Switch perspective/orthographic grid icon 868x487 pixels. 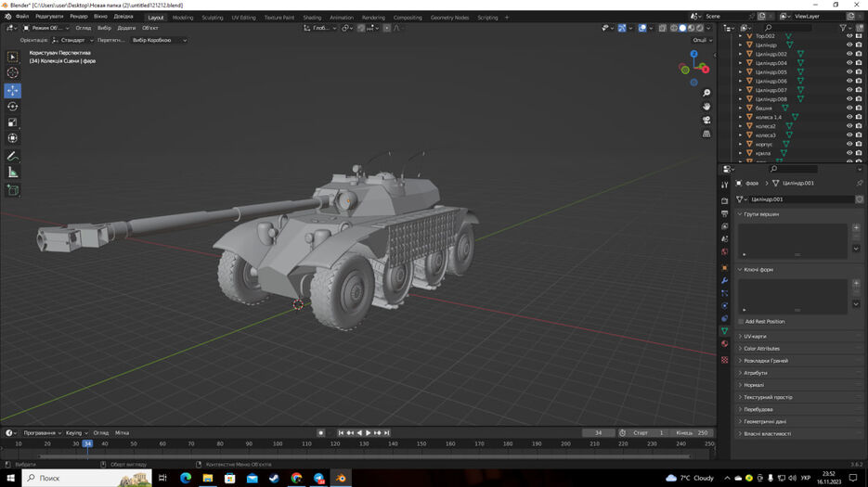point(706,134)
